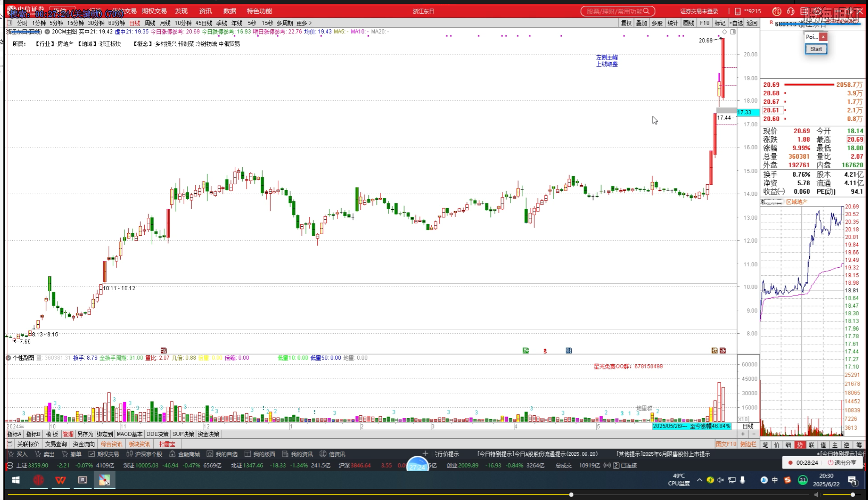Image resolution: width=868 pixels, height=500 pixels.
Task: Click the 卖出 sell cart icon
Action: (x=38, y=454)
